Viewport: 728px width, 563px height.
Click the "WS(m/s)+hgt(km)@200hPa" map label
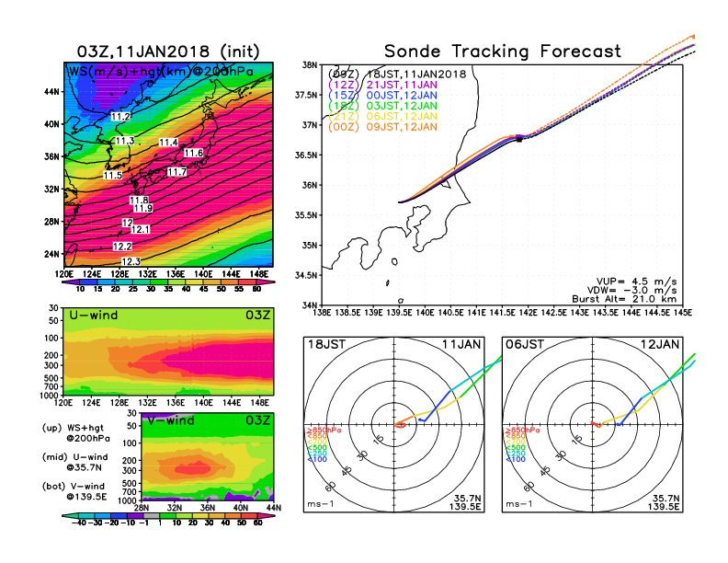(x=161, y=72)
